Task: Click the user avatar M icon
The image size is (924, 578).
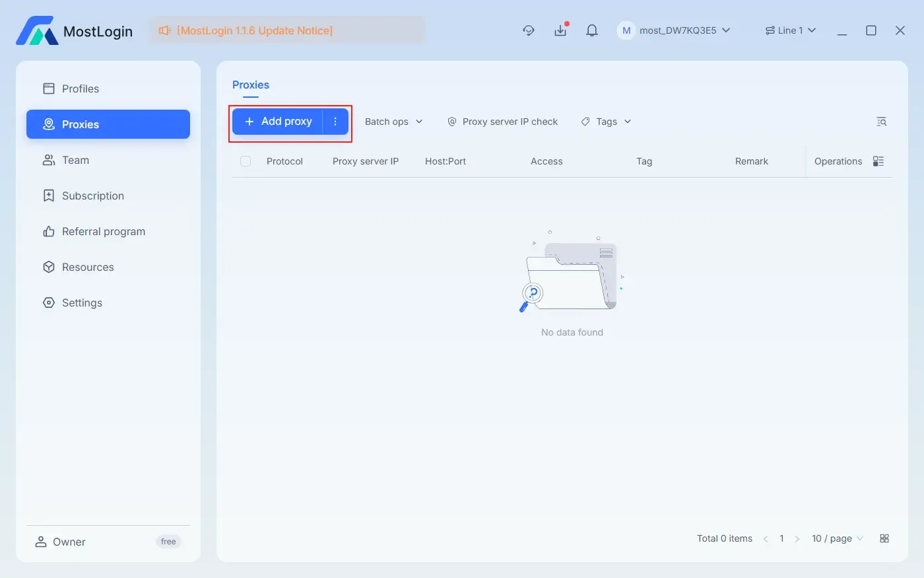Action: pyautogui.click(x=626, y=30)
